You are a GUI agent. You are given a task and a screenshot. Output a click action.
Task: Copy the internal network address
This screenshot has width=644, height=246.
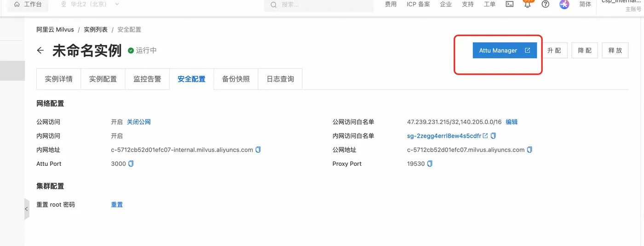coord(258,150)
